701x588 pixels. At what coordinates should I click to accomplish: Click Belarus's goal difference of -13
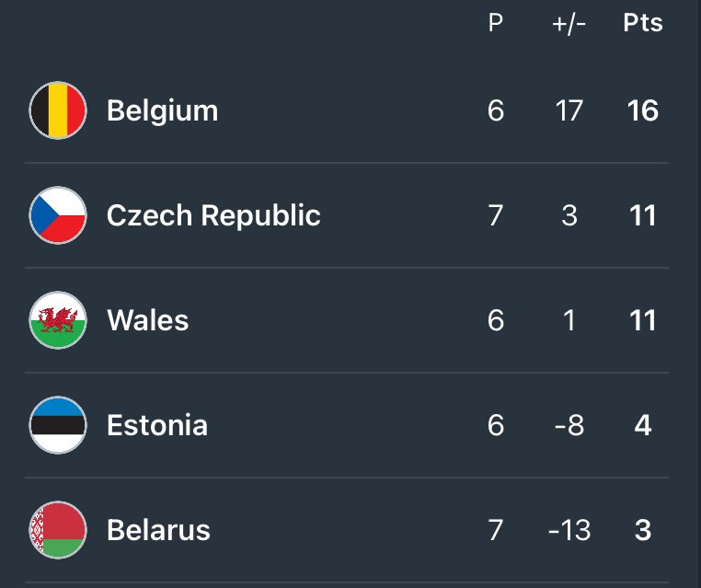point(569,530)
